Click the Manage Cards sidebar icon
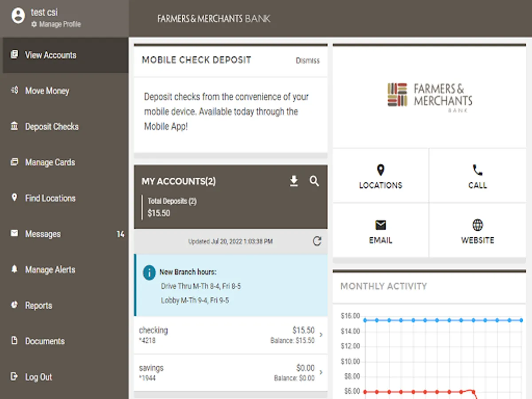The width and height of the screenshot is (532, 399). (14, 162)
